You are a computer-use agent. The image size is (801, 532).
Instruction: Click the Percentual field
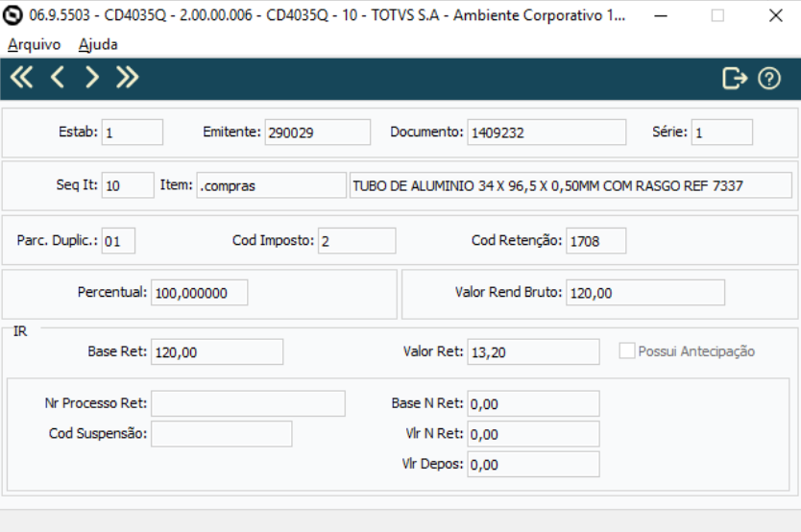point(199,293)
